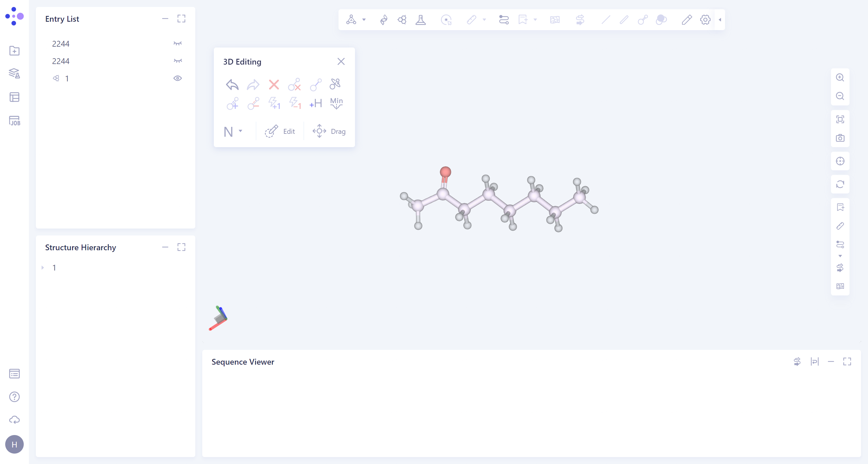Click the red oxygen atom

(445, 172)
